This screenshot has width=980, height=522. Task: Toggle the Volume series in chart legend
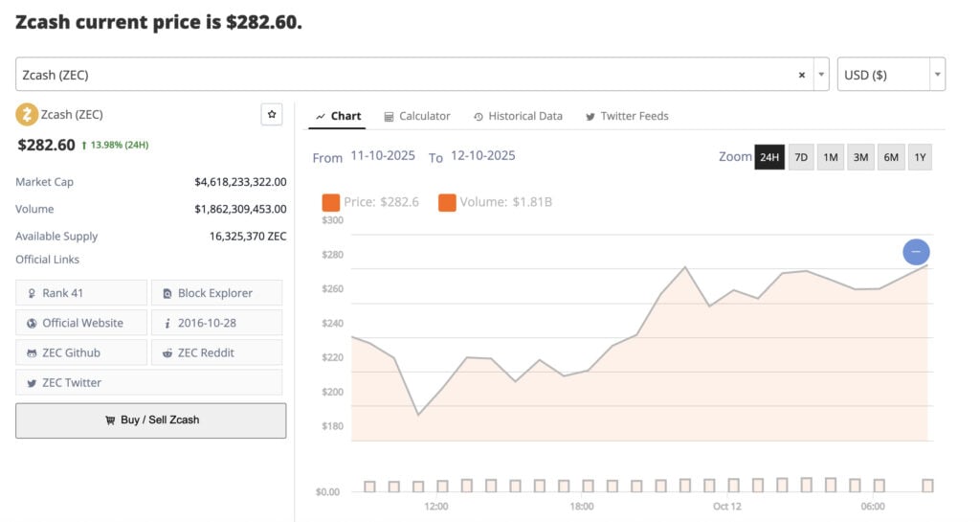(495, 202)
